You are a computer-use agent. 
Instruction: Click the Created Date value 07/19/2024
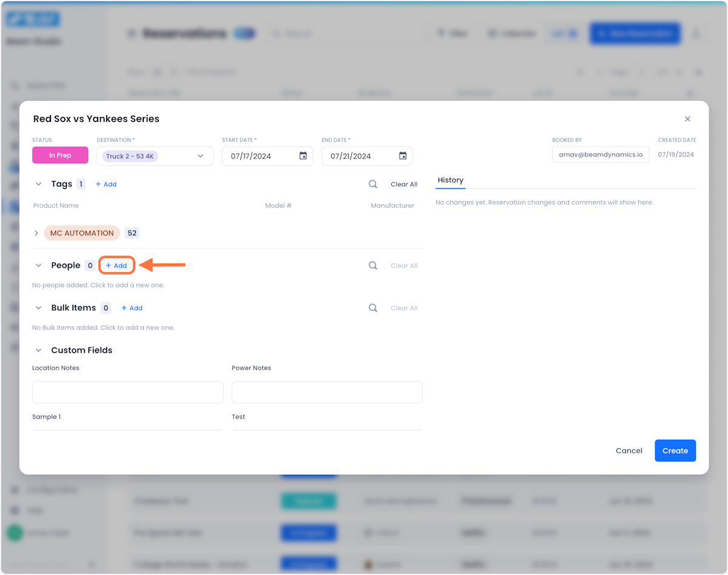tap(676, 155)
